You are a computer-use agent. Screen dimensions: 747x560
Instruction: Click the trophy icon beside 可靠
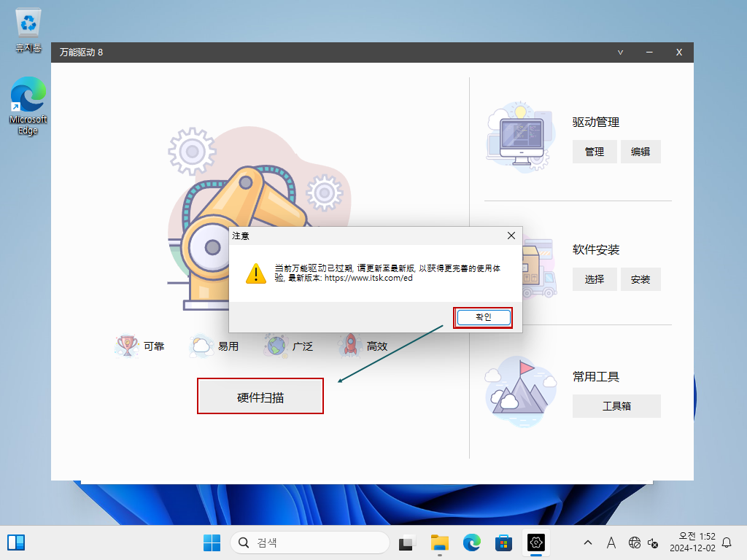pos(127,346)
